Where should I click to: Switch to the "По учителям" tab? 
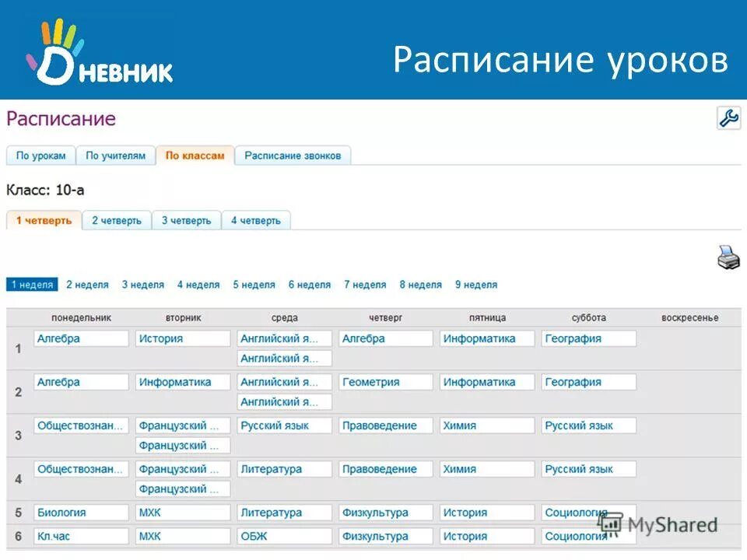tap(117, 155)
